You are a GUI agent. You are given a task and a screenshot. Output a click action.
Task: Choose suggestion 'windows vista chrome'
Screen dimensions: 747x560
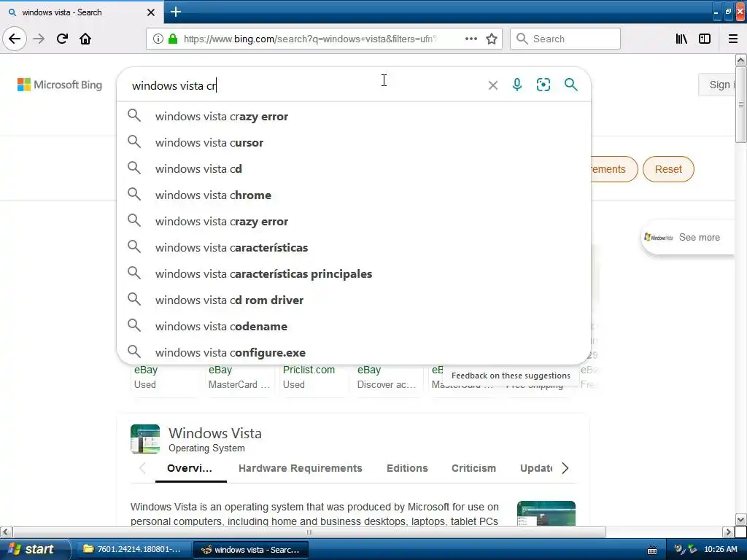point(354,195)
